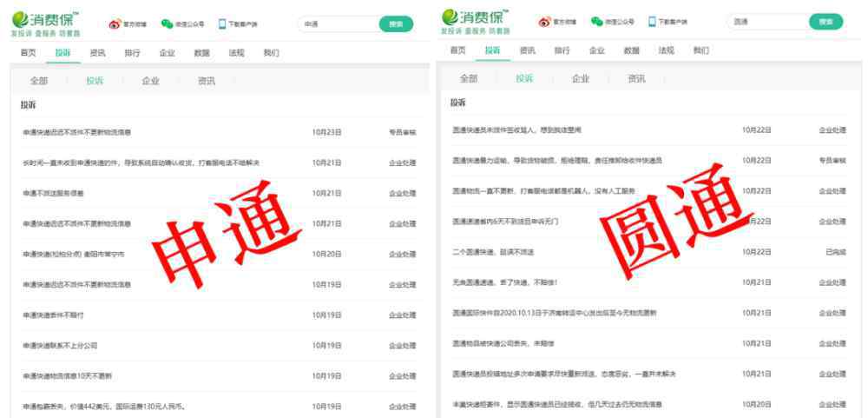Screen dimensions: 868x418
Task: Select the 资讯 search filter on 申通 page
Action: click(x=207, y=81)
